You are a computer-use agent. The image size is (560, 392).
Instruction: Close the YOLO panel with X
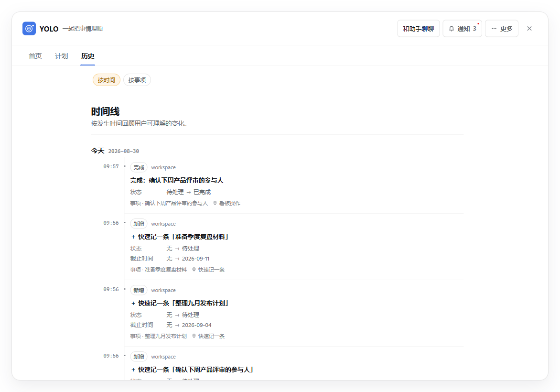pos(529,29)
